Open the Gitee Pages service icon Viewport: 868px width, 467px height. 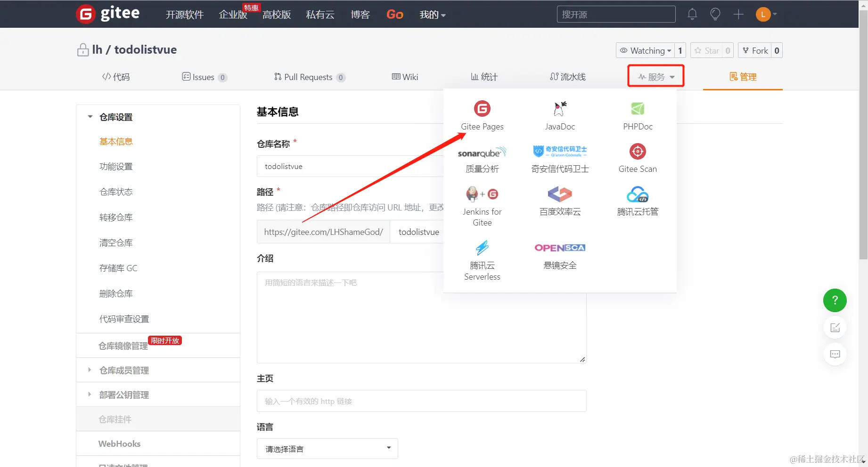click(482, 109)
